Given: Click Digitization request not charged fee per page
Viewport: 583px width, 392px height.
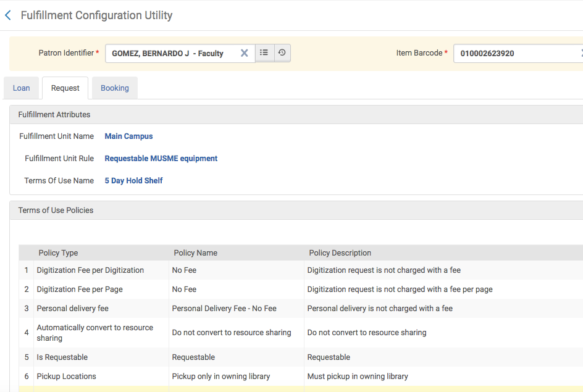Looking at the screenshot, I should [400, 290].
